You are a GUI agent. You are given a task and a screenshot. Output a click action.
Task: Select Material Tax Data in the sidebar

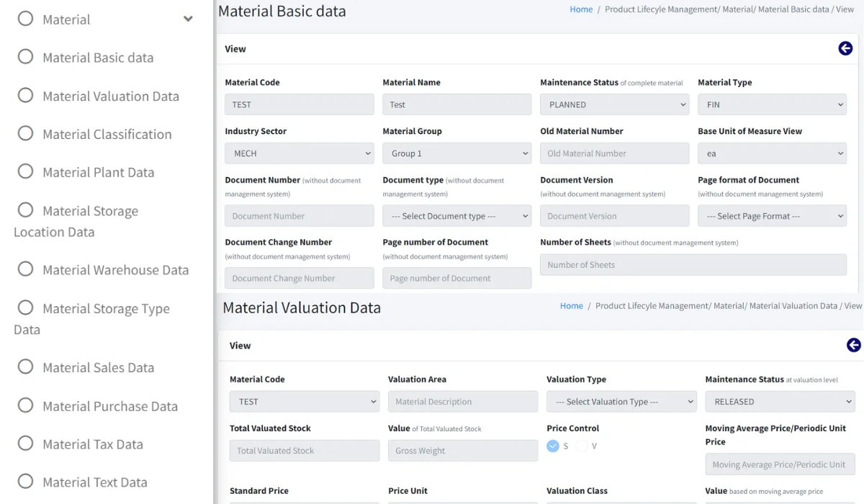click(x=89, y=444)
